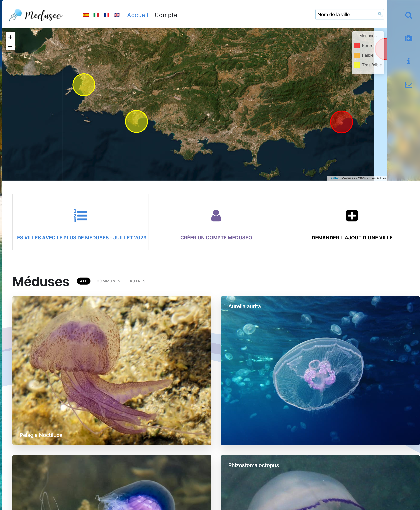
Task: Open Créer un compte Meduseo link
Action: pos(216,237)
